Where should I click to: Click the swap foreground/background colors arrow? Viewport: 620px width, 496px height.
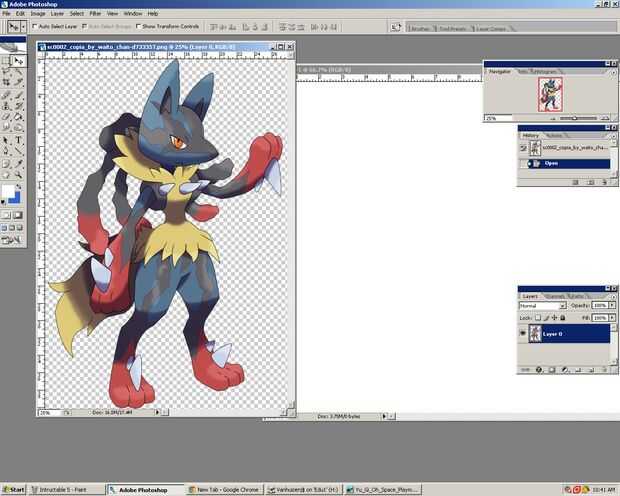click(x=19, y=187)
